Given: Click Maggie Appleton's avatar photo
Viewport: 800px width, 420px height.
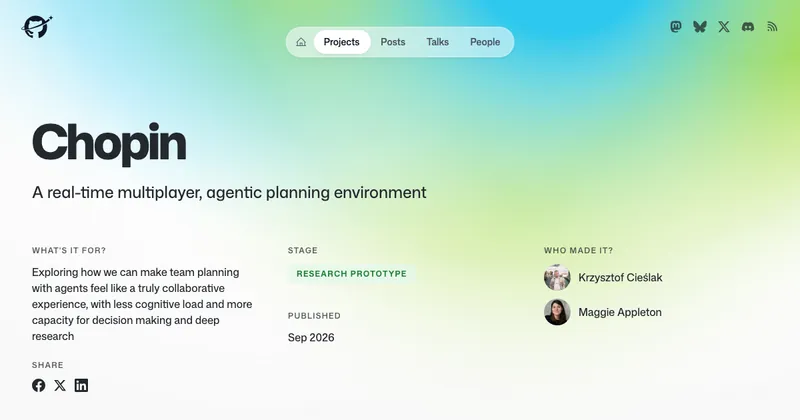Looking at the screenshot, I should click(x=557, y=312).
